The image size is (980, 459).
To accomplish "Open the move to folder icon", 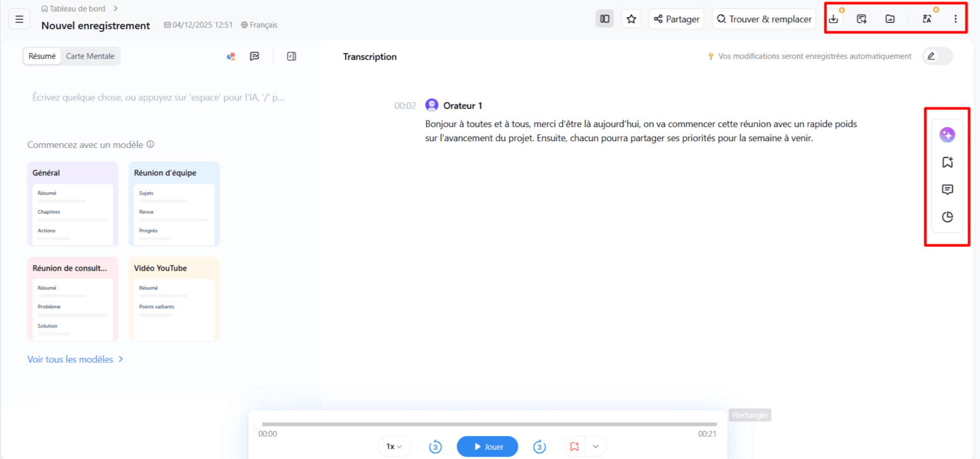I will [x=889, y=19].
